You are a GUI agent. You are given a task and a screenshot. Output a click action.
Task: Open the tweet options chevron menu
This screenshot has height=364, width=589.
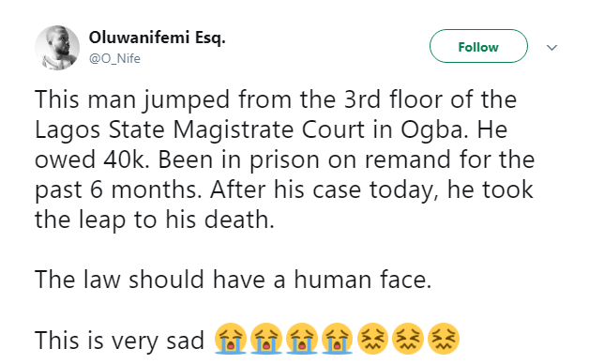click(551, 48)
